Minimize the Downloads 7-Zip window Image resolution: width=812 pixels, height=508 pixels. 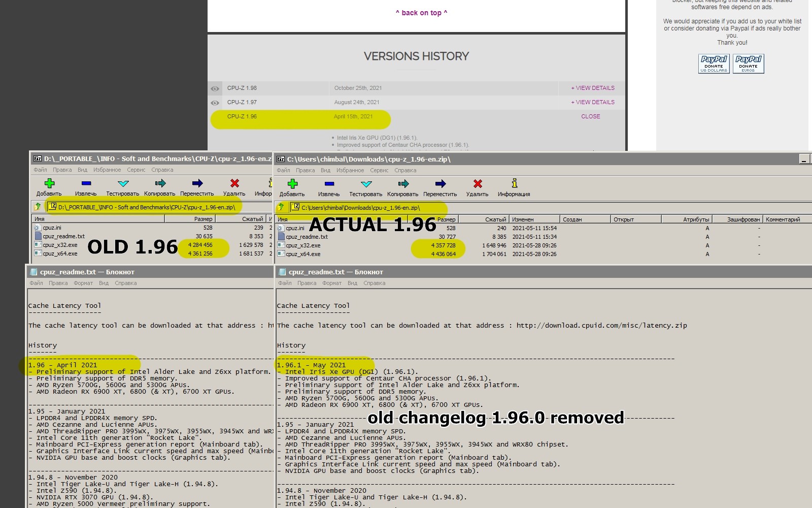[x=804, y=160]
